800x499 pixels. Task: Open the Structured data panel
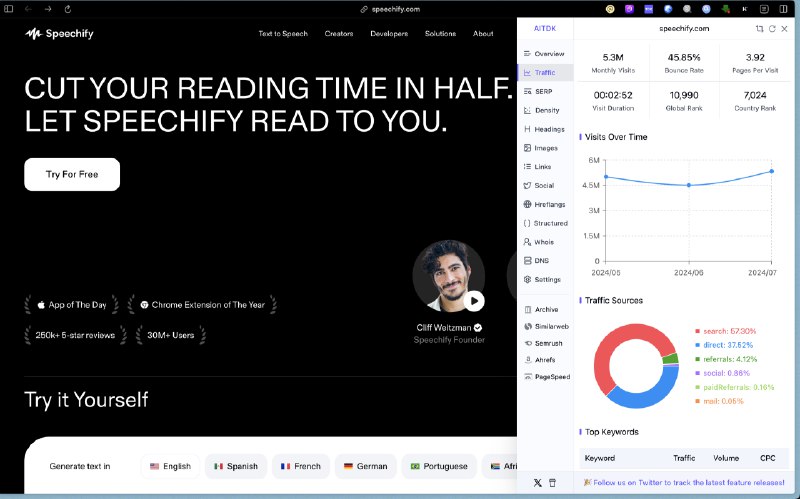[545, 223]
